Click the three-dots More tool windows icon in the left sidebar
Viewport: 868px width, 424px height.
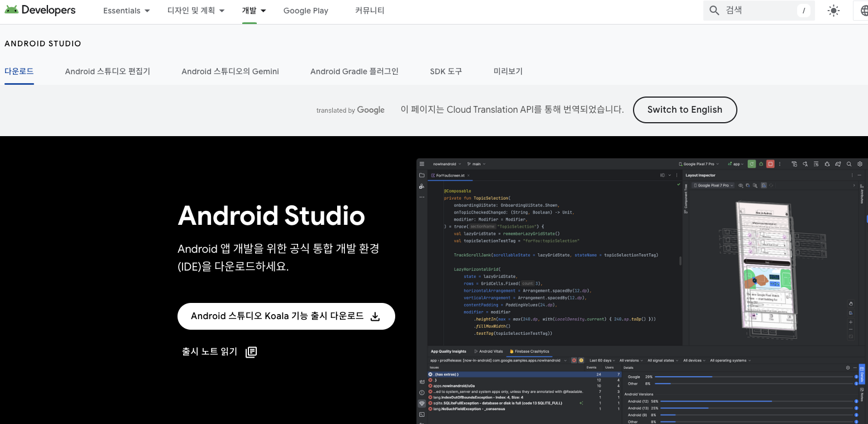coord(421,197)
